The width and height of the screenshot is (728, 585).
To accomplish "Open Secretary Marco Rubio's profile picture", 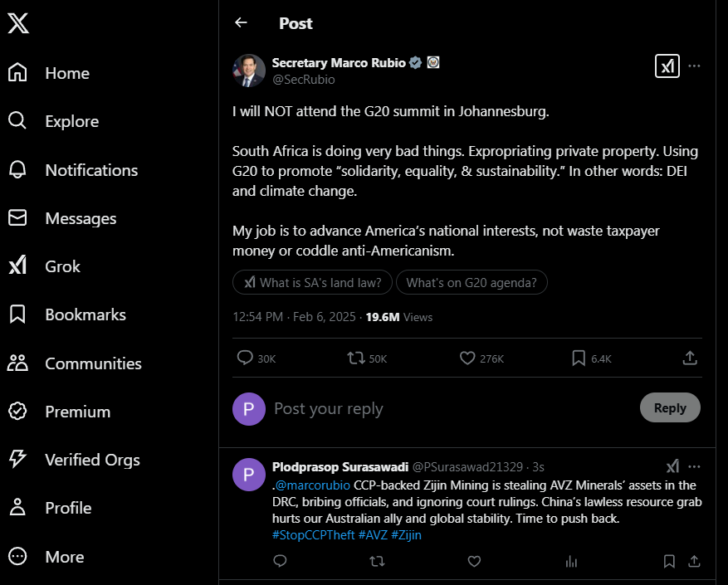I will (x=249, y=71).
